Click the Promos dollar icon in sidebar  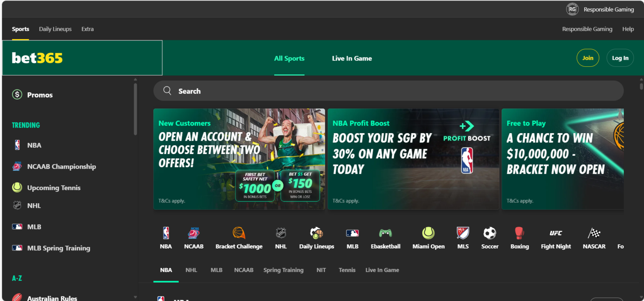point(17,94)
